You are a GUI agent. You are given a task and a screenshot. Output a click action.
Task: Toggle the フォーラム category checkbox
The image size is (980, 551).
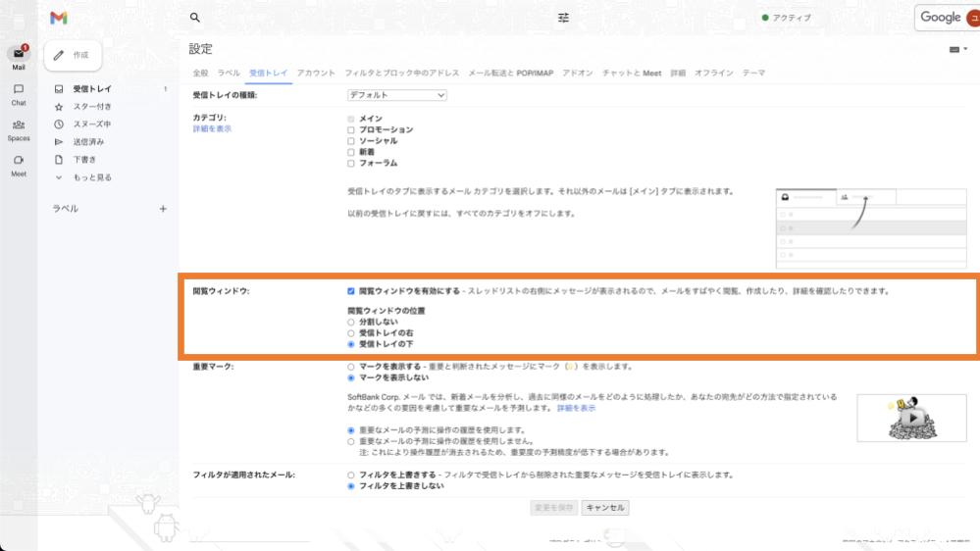(350, 164)
